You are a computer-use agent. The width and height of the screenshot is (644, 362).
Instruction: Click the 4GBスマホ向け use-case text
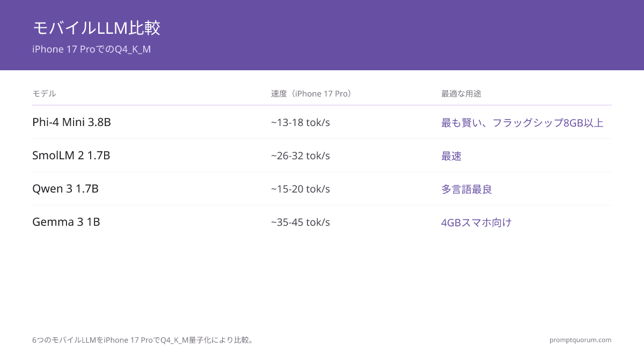point(477,223)
